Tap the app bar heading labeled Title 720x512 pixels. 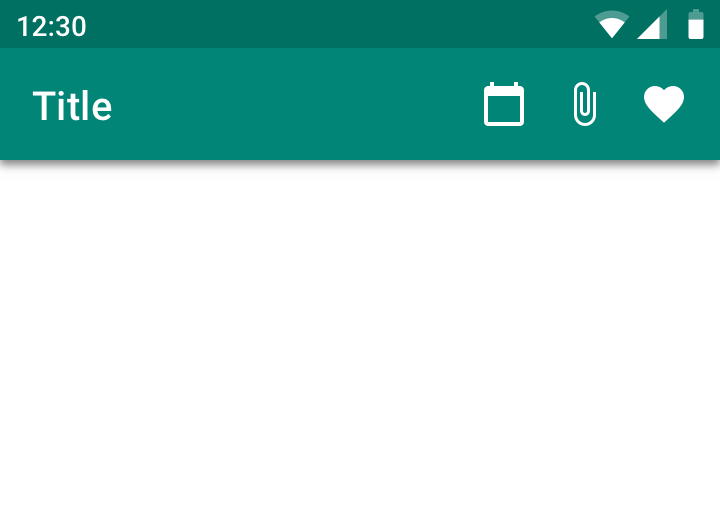click(72, 106)
